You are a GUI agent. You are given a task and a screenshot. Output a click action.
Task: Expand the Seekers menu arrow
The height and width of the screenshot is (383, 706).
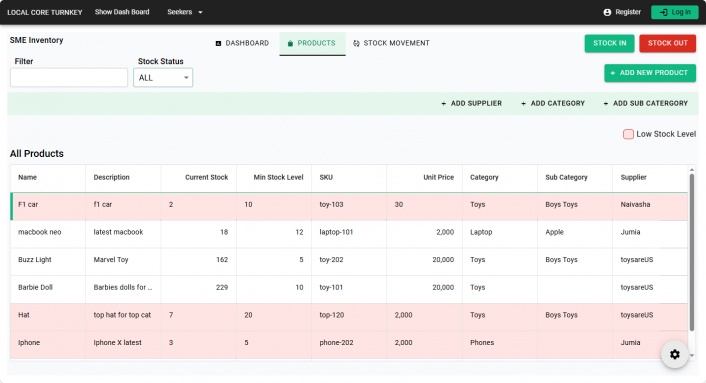click(x=200, y=12)
